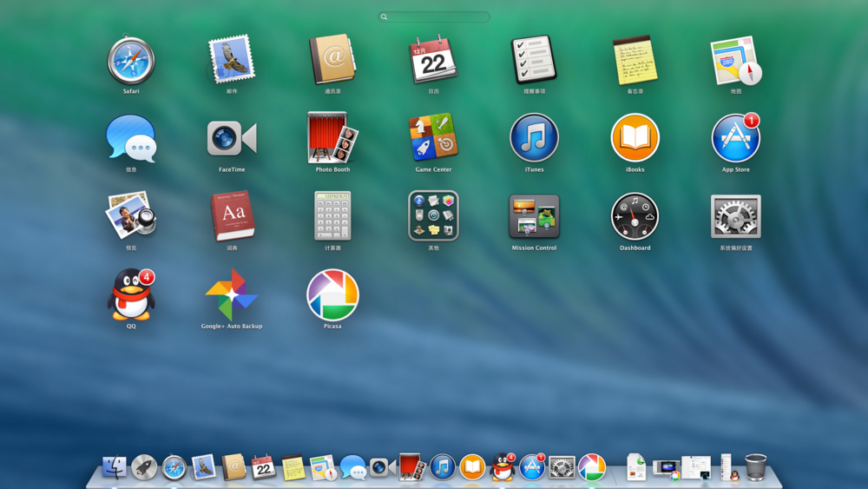
Task: Launch the Preview app
Action: pyautogui.click(x=131, y=216)
